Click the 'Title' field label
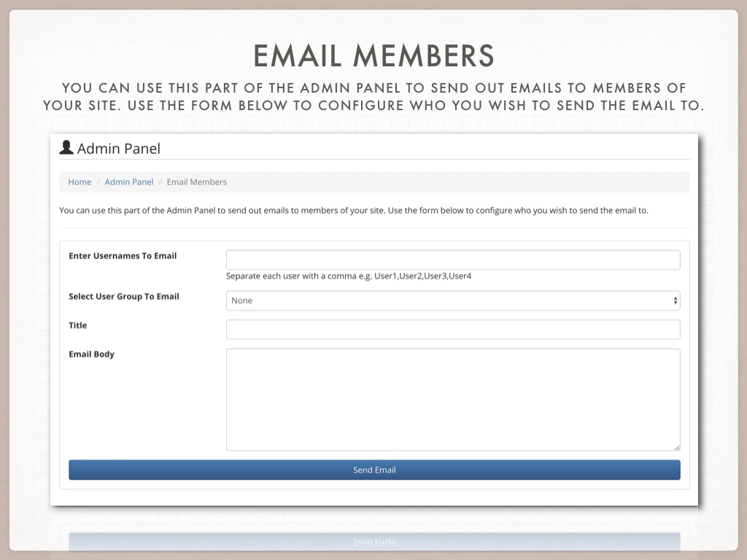Screen dimensions: 747x560 pyautogui.click(x=77, y=325)
